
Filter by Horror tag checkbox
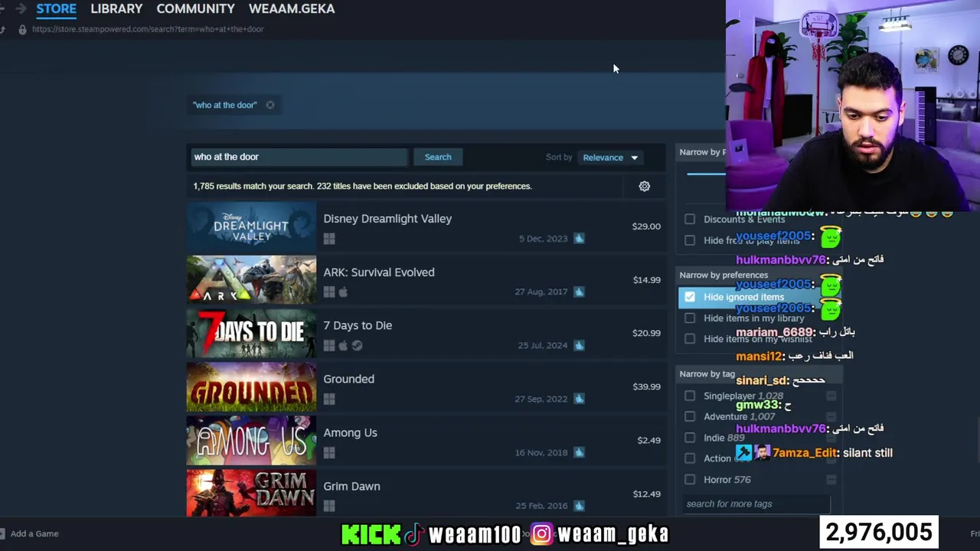click(690, 480)
